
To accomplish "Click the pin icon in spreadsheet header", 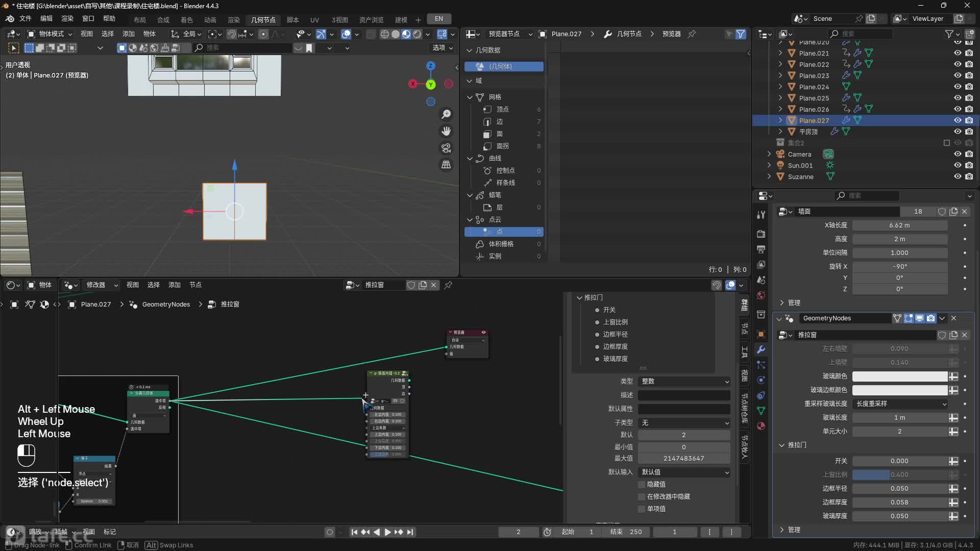I will coord(692,34).
